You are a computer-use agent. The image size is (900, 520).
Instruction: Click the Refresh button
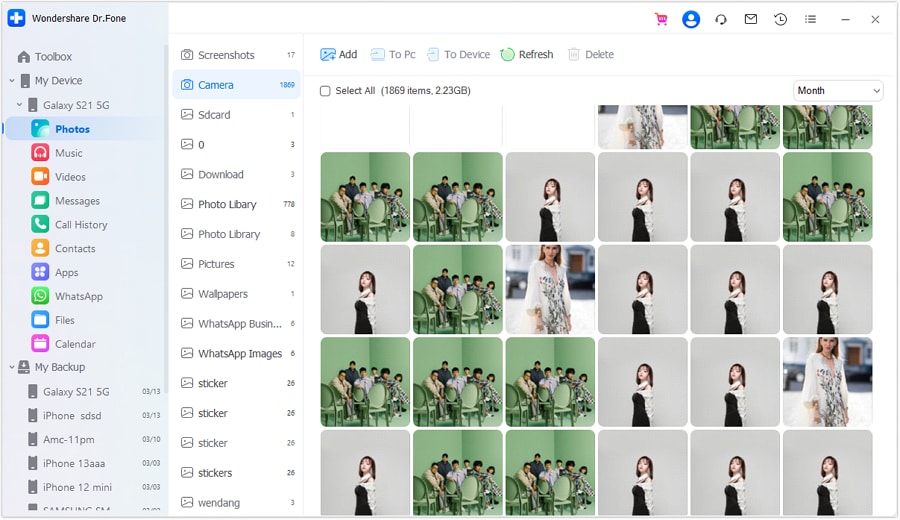527,55
